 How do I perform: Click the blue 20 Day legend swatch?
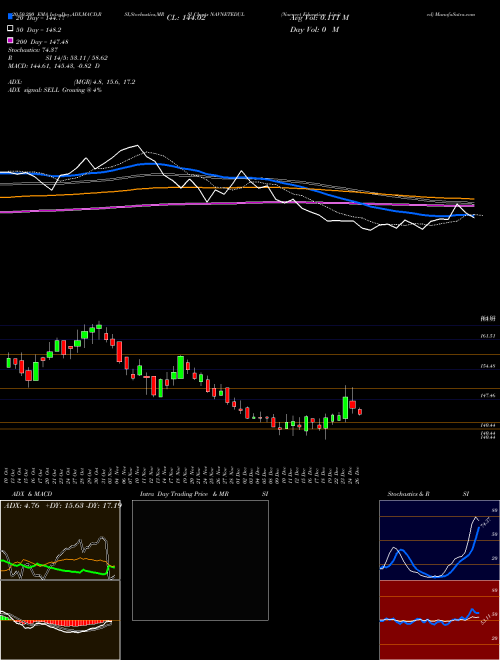click(11, 17)
